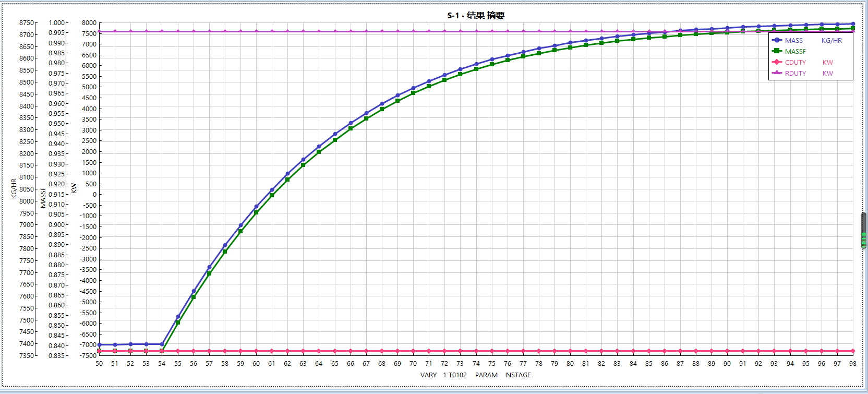Click the 1.000 tick on the MASSF axis

57,23
